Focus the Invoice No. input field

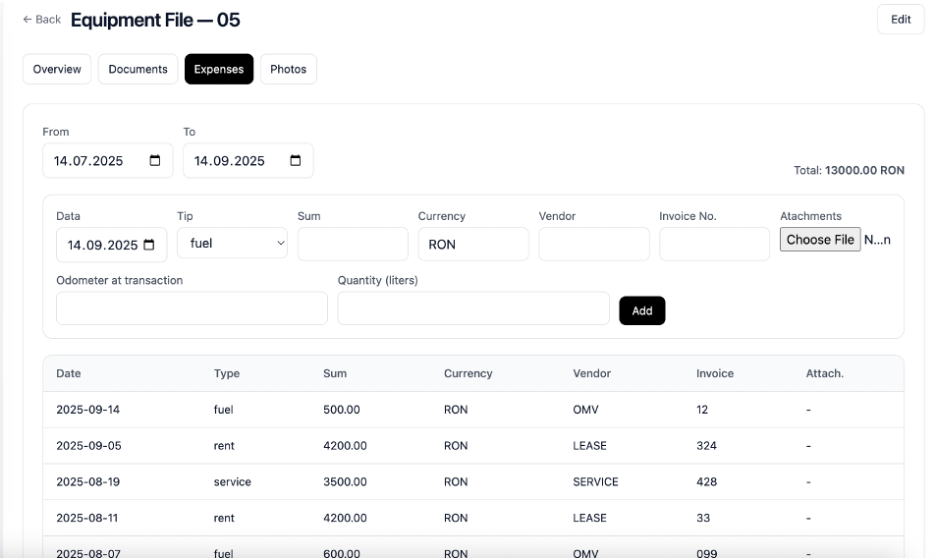(714, 244)
